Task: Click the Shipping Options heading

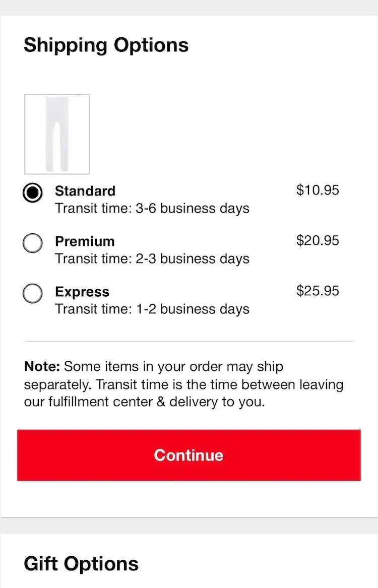Action: (x=106, y=45)
